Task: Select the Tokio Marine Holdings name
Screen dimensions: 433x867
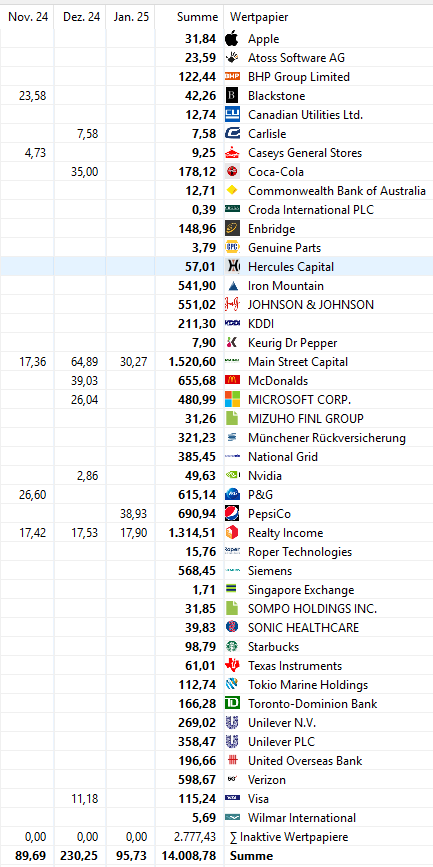Action: pyautogui.click(x=308, y=685)
